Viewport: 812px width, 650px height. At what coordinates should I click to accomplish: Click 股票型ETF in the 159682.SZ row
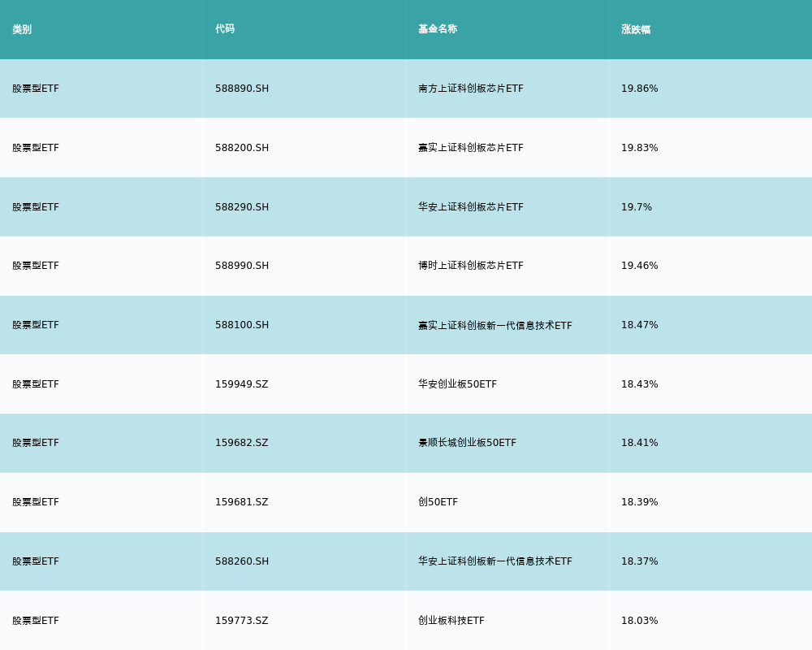36,443
